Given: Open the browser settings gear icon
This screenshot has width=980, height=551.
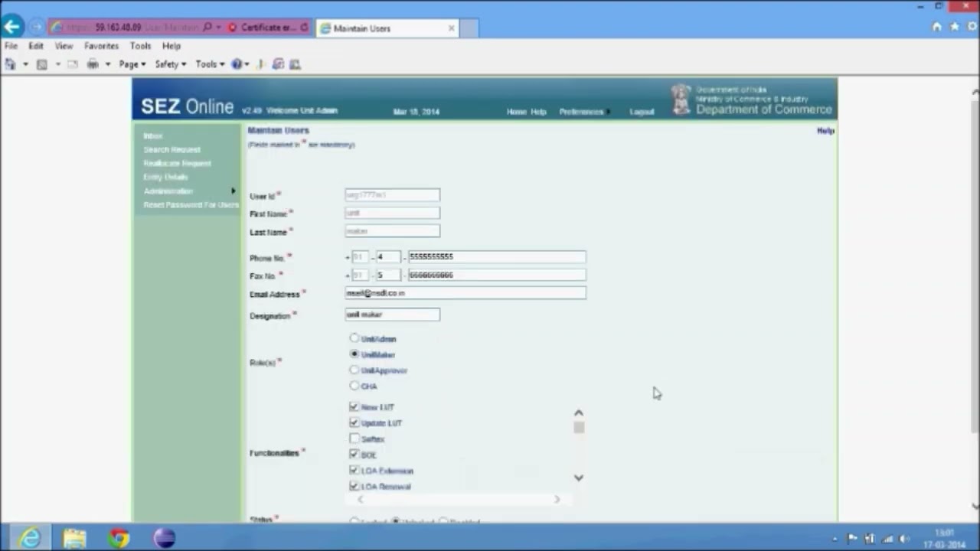Looking at the screenshot, I should (972, 27).
